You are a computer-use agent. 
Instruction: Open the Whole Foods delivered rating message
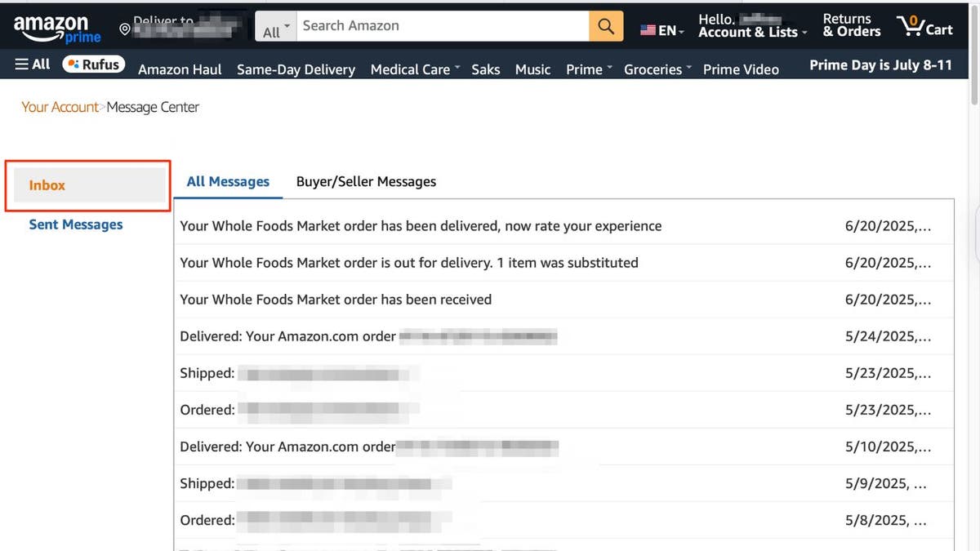(x=421, y=225)
